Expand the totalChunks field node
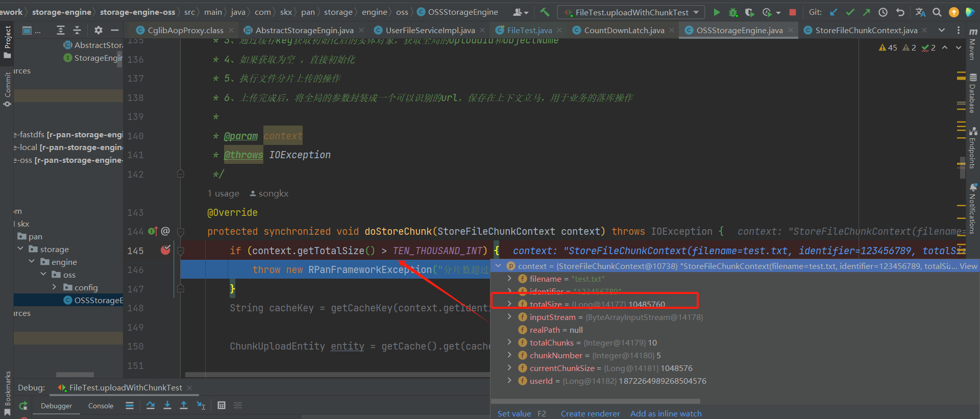The width and height of the screenshot is (980, 419). tap(509, 342)
